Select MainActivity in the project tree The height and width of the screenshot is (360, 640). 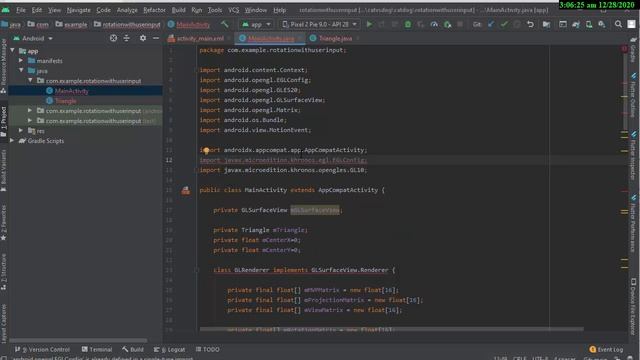tap(71, 91)
